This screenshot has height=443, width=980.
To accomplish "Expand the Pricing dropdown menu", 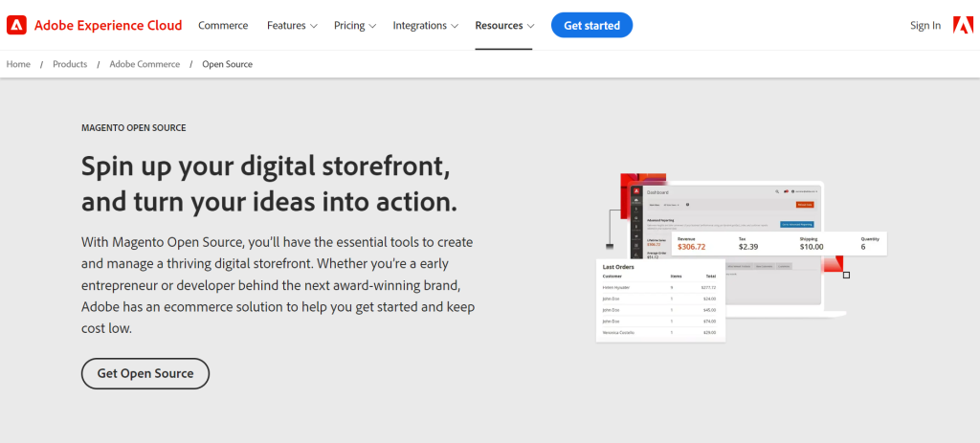I will pos(354,26).
